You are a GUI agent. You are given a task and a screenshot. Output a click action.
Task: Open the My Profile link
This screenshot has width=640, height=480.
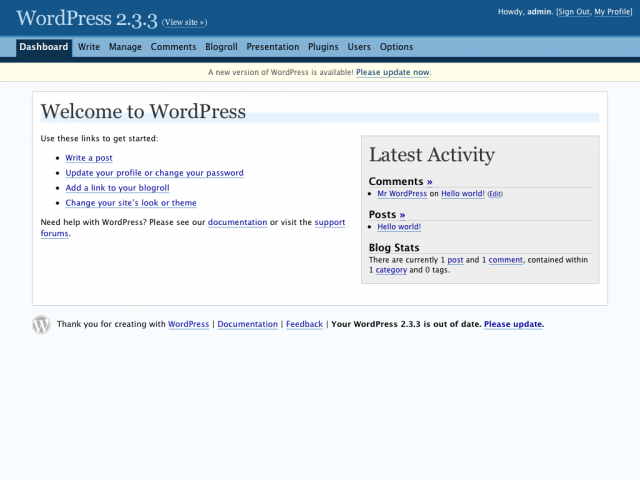point(613,12)
